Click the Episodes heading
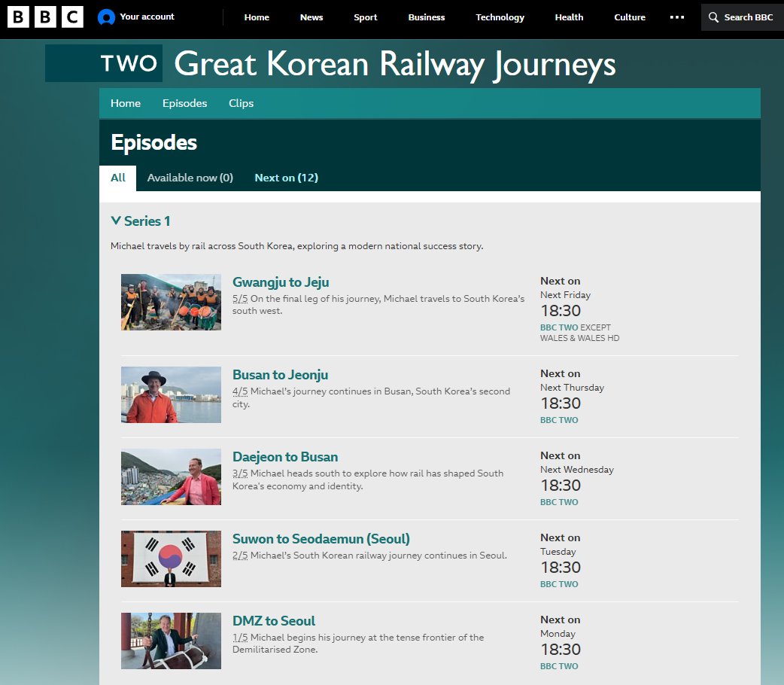784x685 pixels. (x=154, y=142)
